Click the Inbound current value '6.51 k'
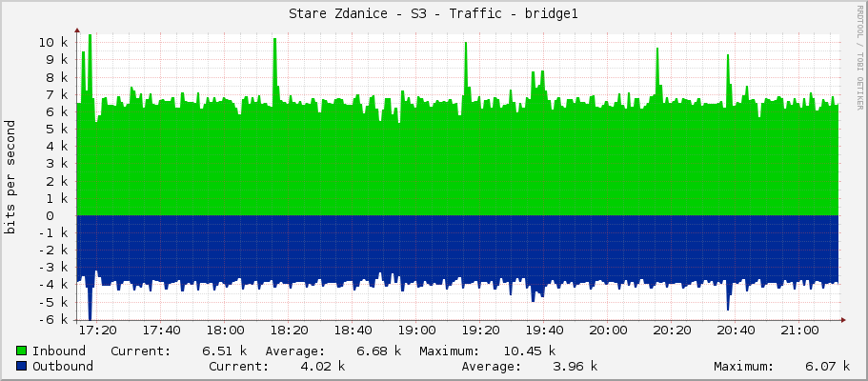The width and height of the screenshot is (868, 381). point(224,351)
